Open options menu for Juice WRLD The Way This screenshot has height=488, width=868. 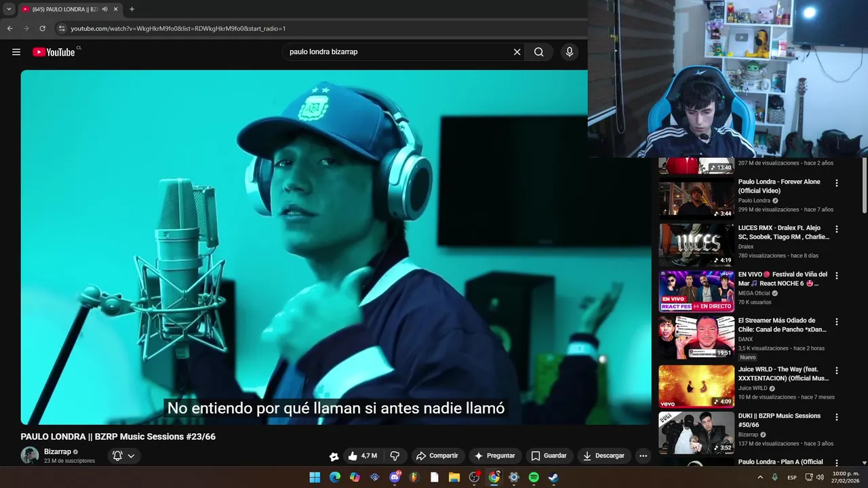pyautogui.click(x=837, y=371)
